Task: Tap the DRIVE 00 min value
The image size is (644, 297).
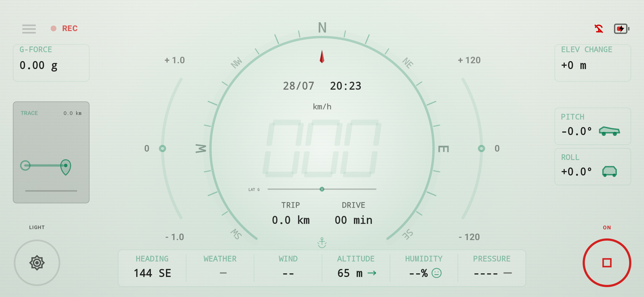Action: tap(353, 220)
